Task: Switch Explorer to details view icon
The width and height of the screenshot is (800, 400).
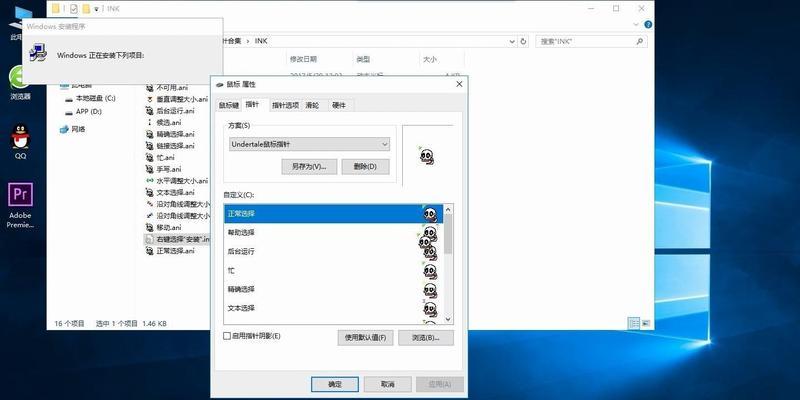Action: tap(633, 323)
